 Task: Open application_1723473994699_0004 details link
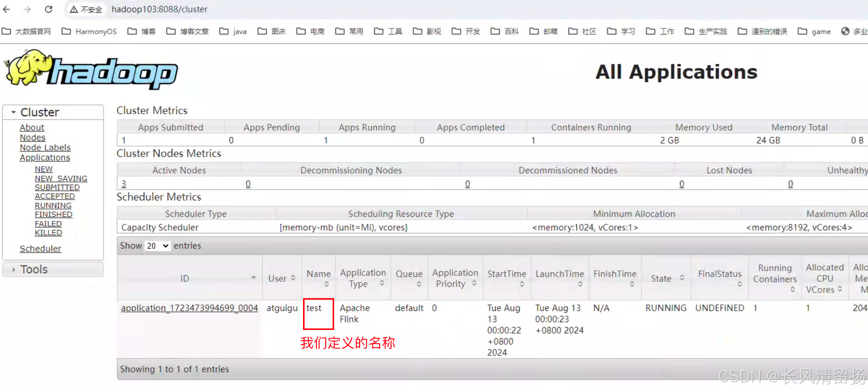[x=189, y=308]
